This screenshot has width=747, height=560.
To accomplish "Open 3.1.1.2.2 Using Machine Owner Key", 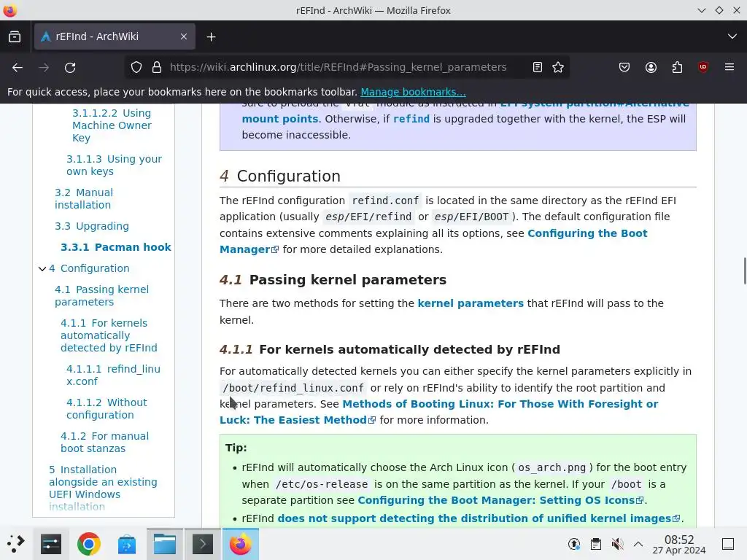I will pyautogui.click(x=112, y=125).
